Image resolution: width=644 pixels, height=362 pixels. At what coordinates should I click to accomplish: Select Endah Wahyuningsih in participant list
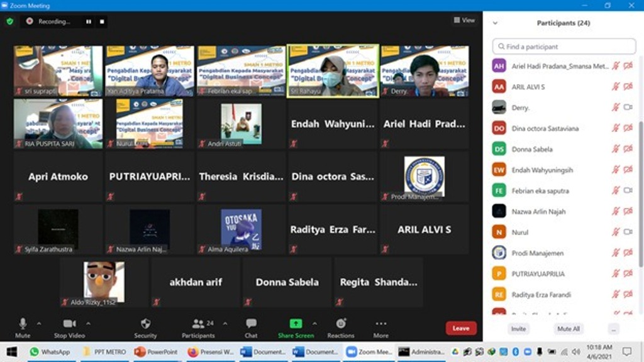click(x=564, y=170)
